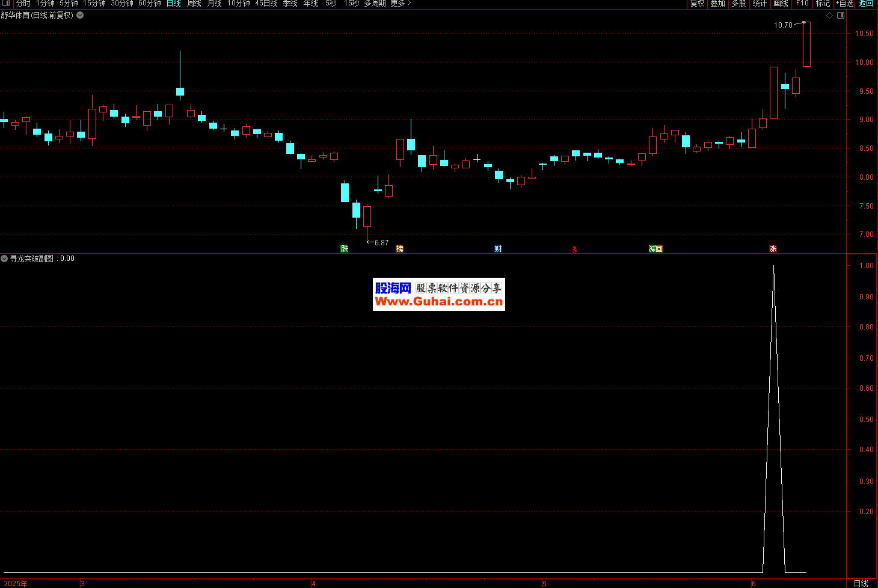The image size is (878, 588).
Task: Click month 4 on the time axis
Action: click(x=314, y=584)
